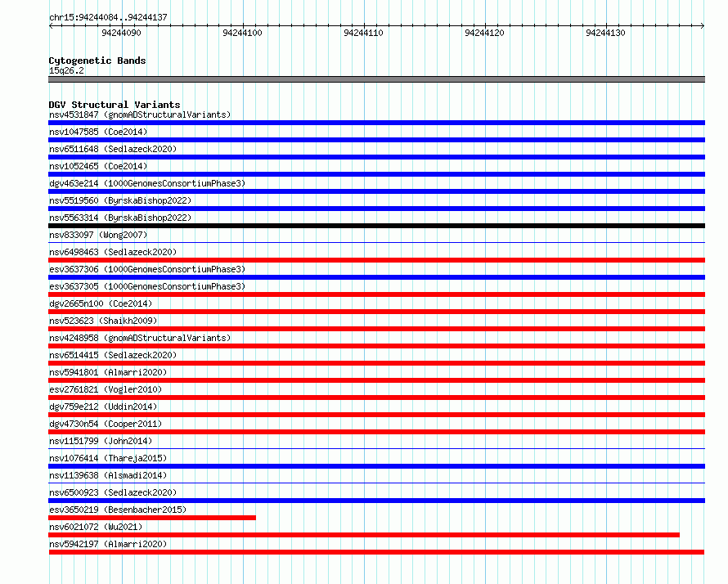Open nsv6021072 (Wu2021) variant
The width and height of the screenshot is (728, 584).
point(96,527)
